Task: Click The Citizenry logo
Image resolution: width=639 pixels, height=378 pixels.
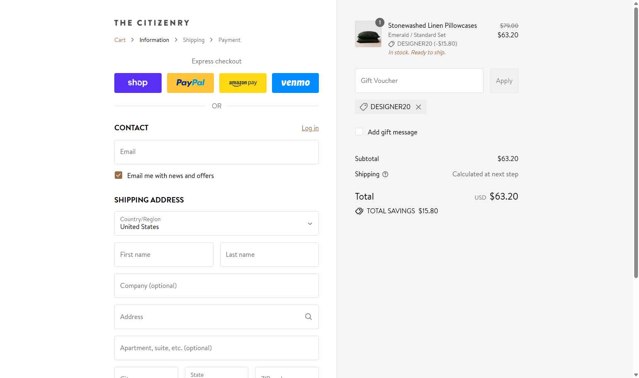Action: 152,23
